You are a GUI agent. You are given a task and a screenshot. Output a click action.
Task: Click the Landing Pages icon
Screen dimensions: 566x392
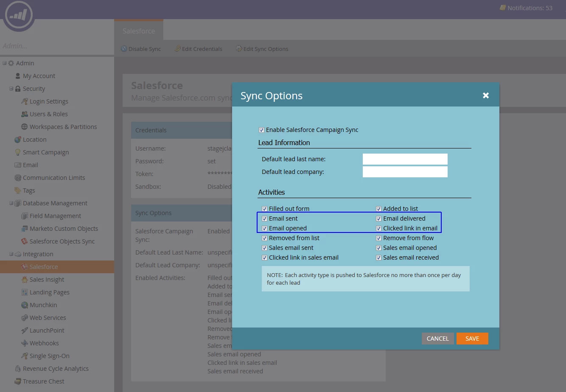[x=25, y=292]
